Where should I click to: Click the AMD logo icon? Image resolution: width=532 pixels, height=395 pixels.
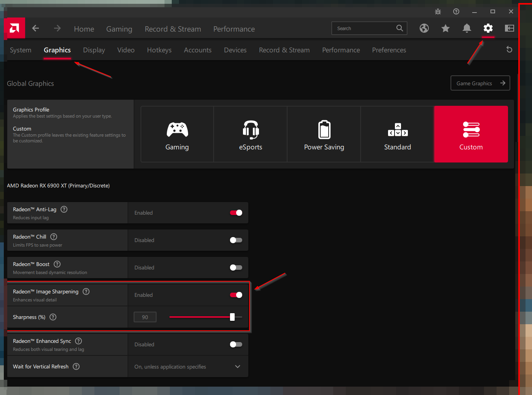pos(14,28)
